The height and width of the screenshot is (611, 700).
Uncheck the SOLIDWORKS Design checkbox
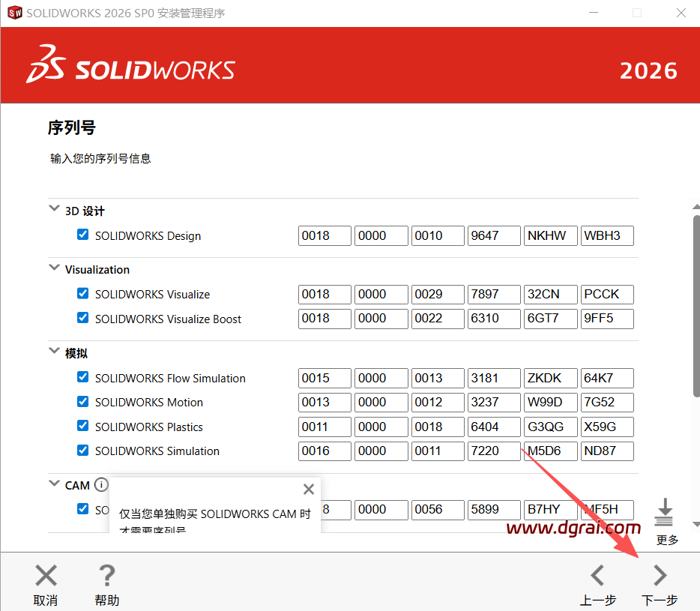[83, 235]
